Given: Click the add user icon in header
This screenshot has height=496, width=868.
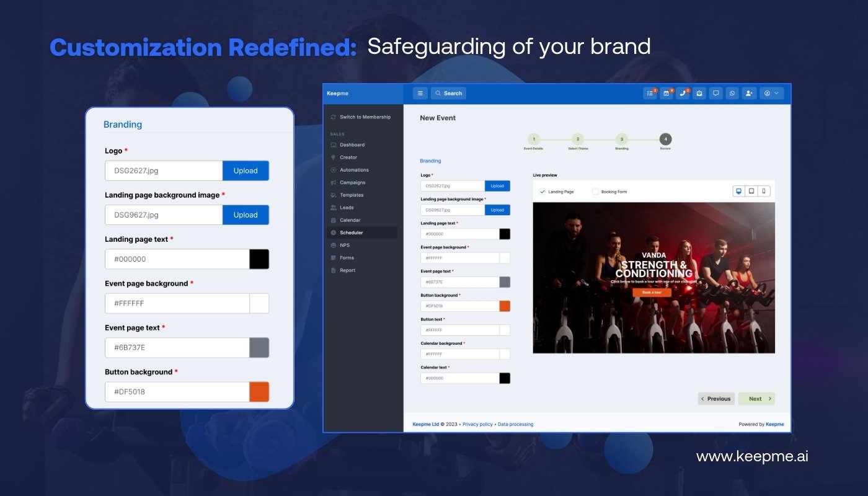Looking at the screenshot, I should [749, 93].
